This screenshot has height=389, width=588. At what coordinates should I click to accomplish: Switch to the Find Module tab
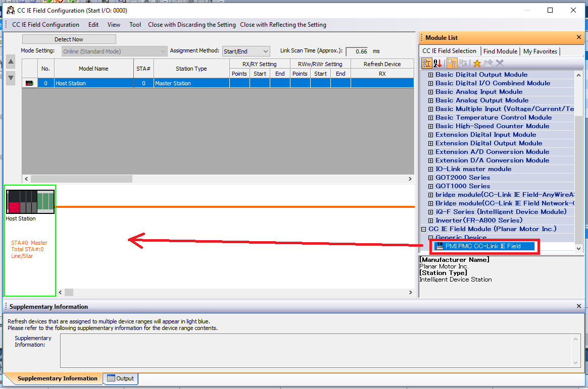click(x=500, y=51)
